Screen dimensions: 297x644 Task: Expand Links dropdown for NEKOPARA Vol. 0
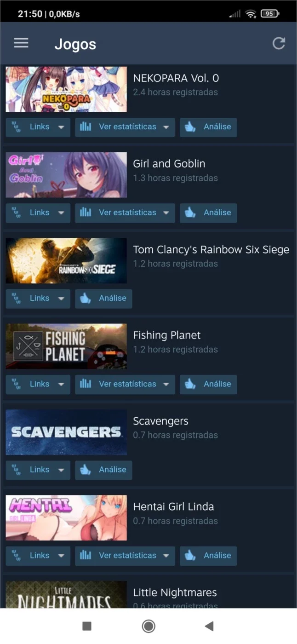tap(61, 127)
